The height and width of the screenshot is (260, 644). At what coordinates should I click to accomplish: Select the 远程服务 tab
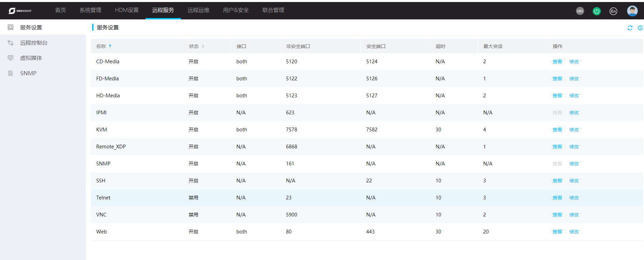pyautogui.click(x=163, y=10)
